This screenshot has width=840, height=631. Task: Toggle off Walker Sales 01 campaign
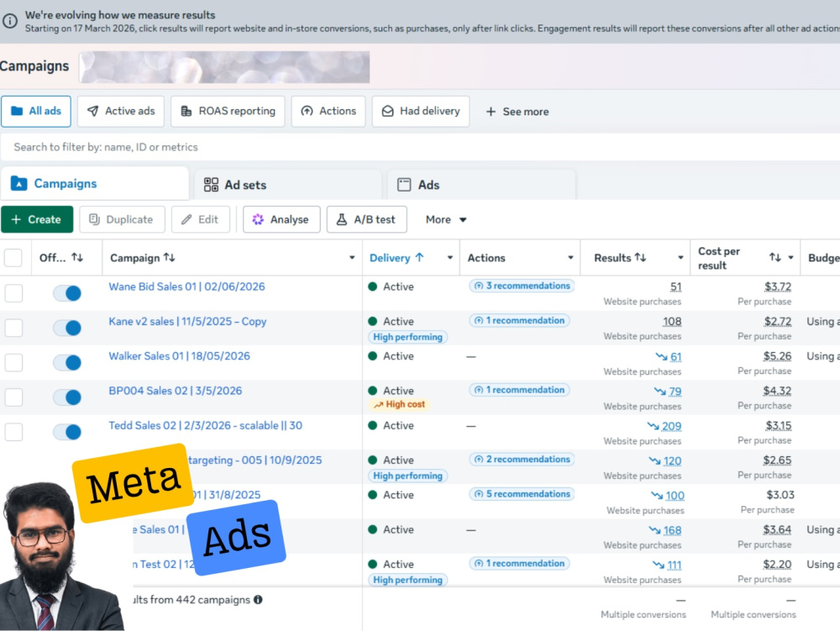67,363
